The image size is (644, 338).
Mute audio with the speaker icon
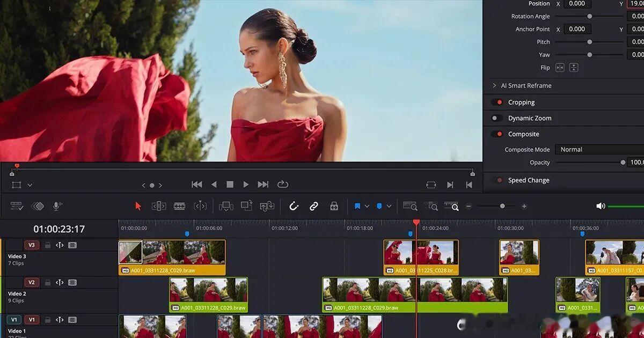pos(601,206)
